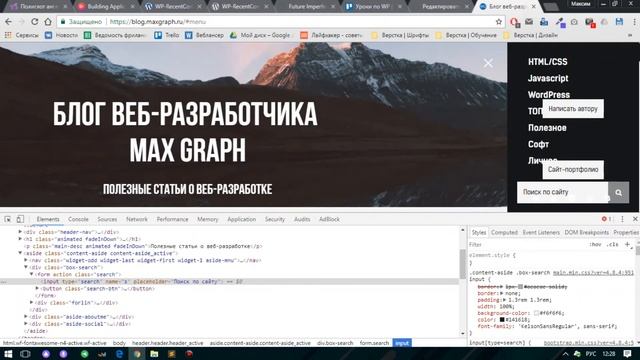Viewport: 640px width, 360px height.
Task: Open the Chrome three-dot menu
Action: click(x=634, y=22)
